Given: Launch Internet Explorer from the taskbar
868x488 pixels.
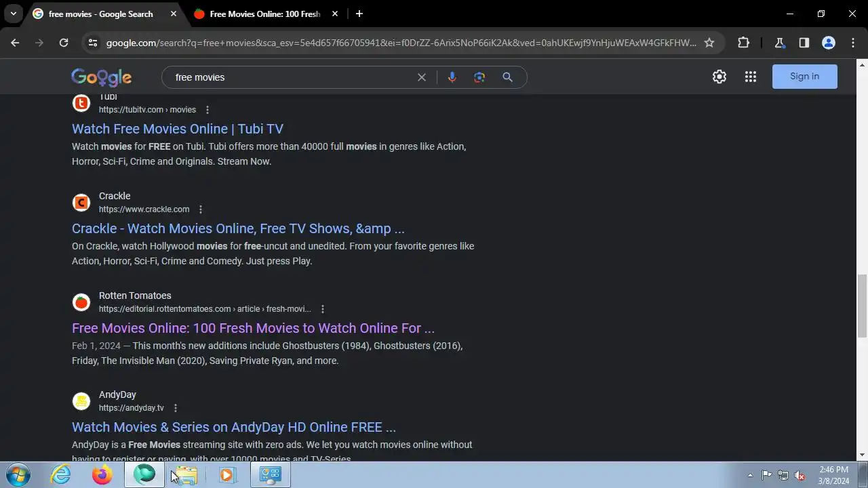Looking at the screenshot, I should pos(61,475).
